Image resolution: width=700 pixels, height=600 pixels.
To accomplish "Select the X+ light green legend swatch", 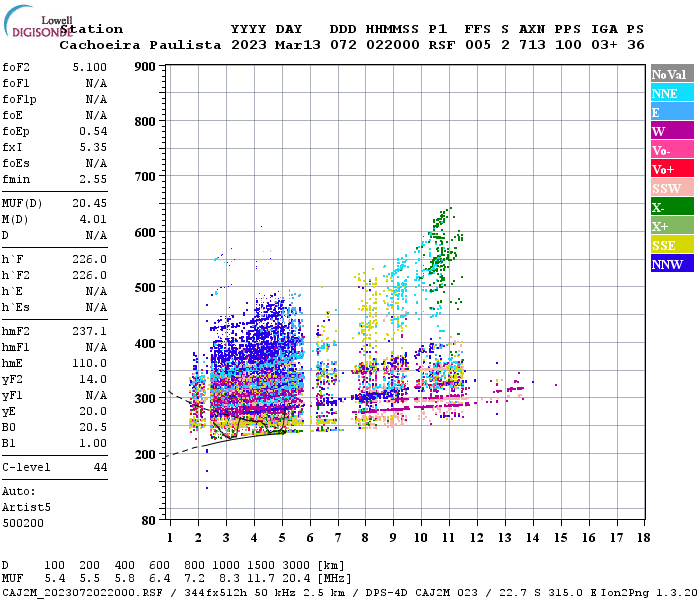I will point(672,225).
